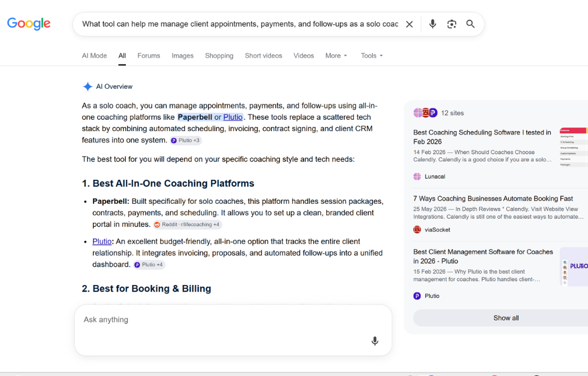Clear the search query with X
This screenshot has height=376, width=588.
(409, 24)
